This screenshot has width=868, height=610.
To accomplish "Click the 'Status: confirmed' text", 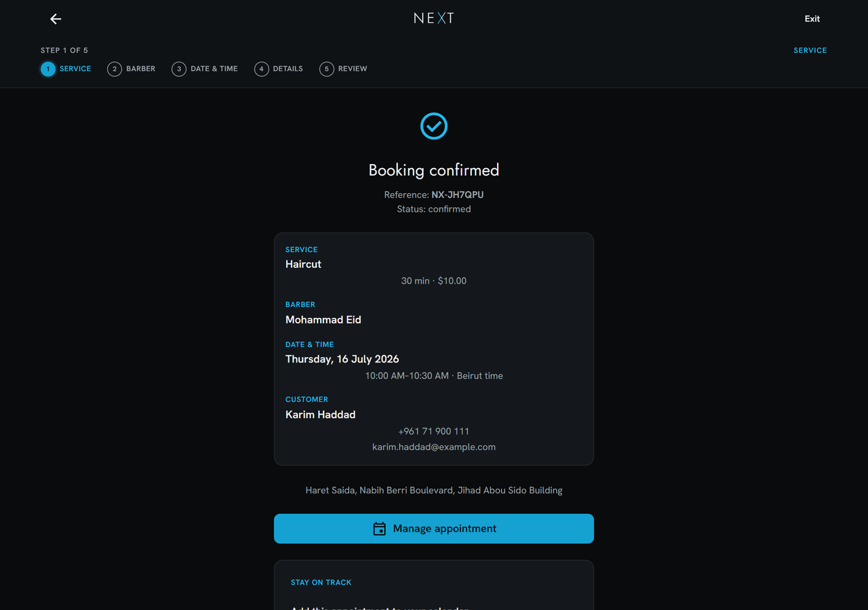I will tap(434, 209).
